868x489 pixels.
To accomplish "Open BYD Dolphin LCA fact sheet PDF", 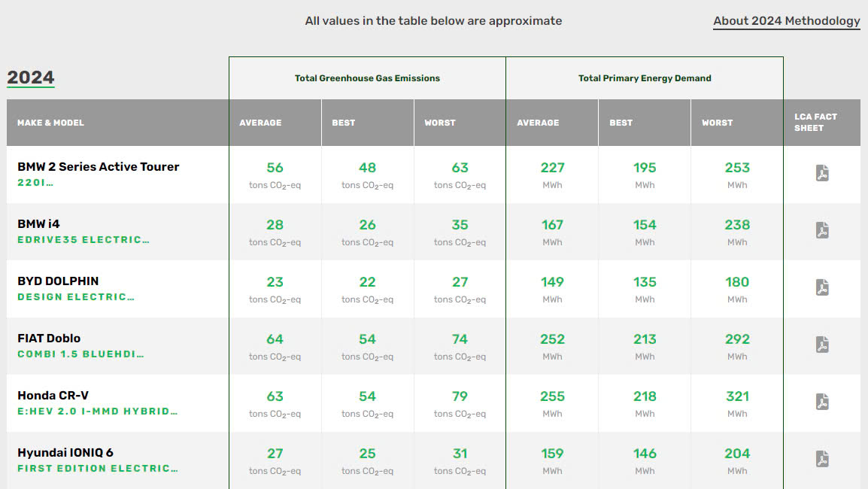I will [822, 287].
